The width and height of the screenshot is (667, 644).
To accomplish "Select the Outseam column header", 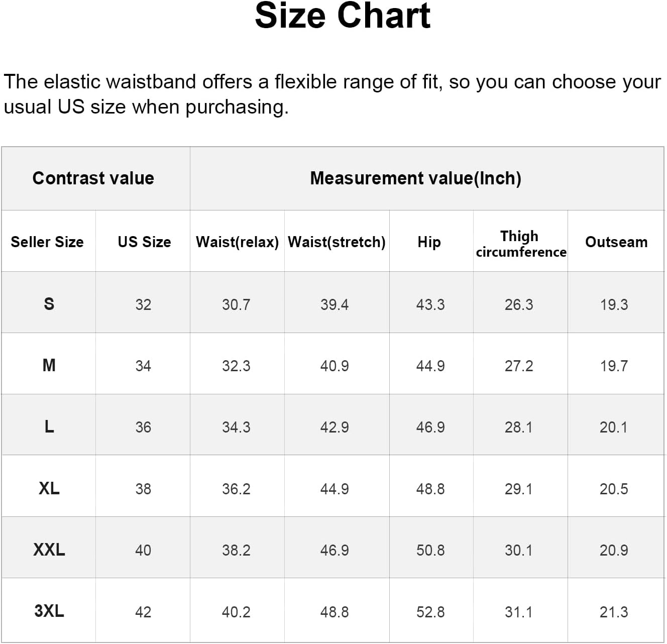I will [616, 242].
